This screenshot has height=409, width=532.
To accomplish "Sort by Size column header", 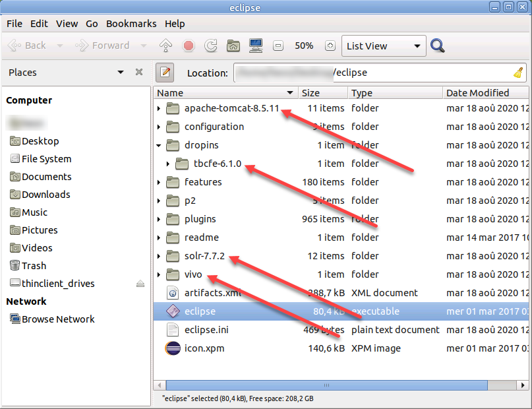I will point(323,92).
